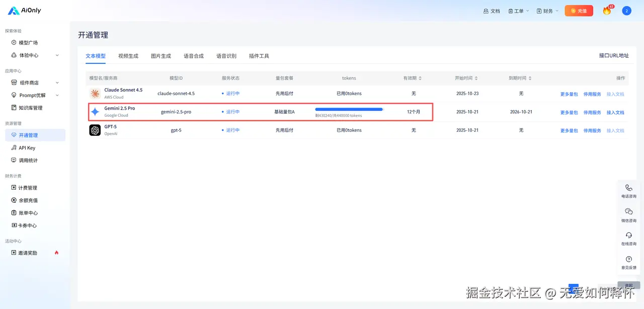Image resolution: width=644 pixels, height=309 pixels.
Task: Click the Prompt优解 lightbulb icon
Action: click(x=14, y=95)
